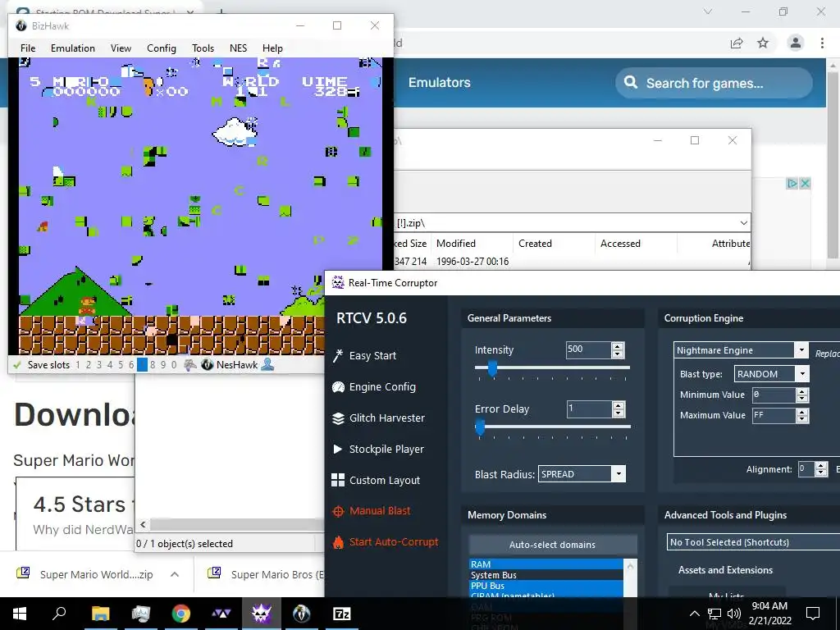Open Chrome three-dot menu

[x=822, y=43]
